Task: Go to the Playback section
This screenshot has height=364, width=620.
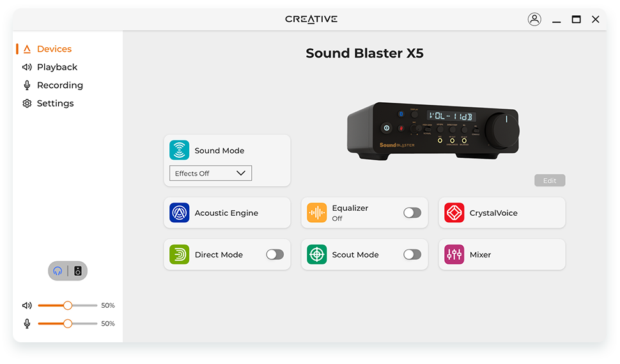Action: (57, 67)
